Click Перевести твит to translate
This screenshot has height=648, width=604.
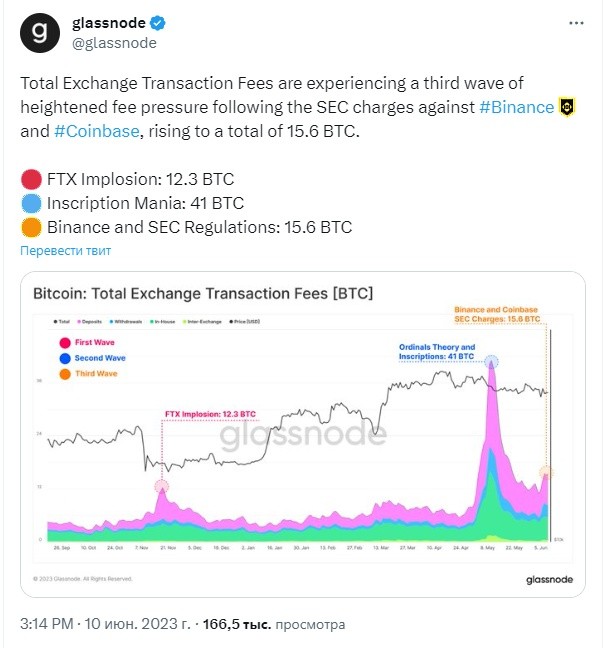(x=66, y=250)
